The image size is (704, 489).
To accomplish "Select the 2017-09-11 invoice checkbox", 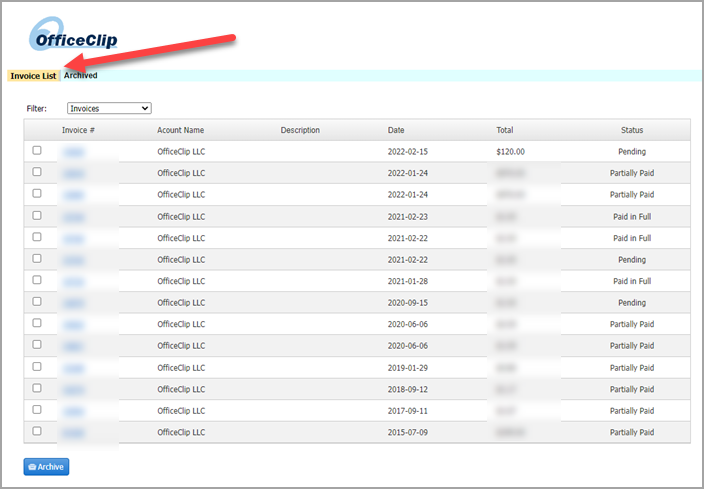I will pyautogui.click(x=37, y=410).
